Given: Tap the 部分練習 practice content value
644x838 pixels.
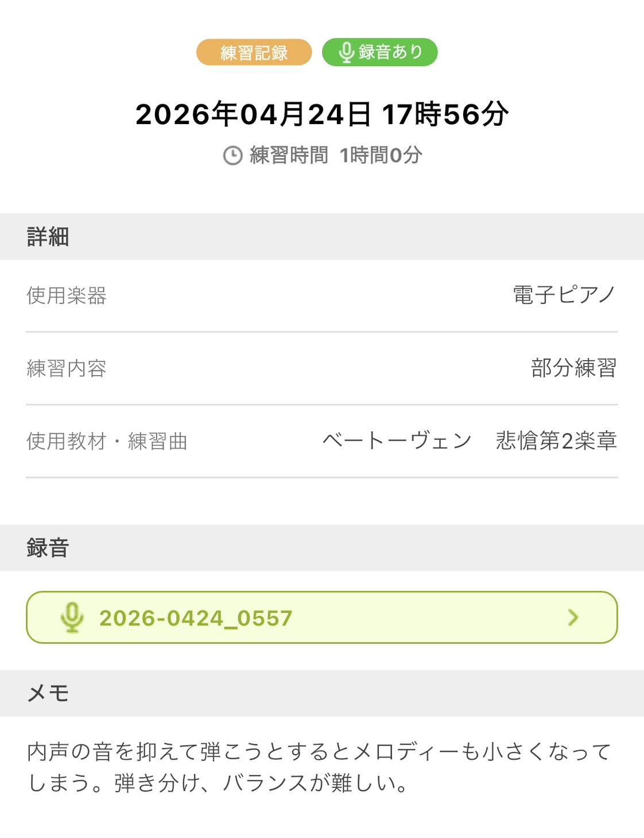Looking at the screenshot, I should point(573,368).
